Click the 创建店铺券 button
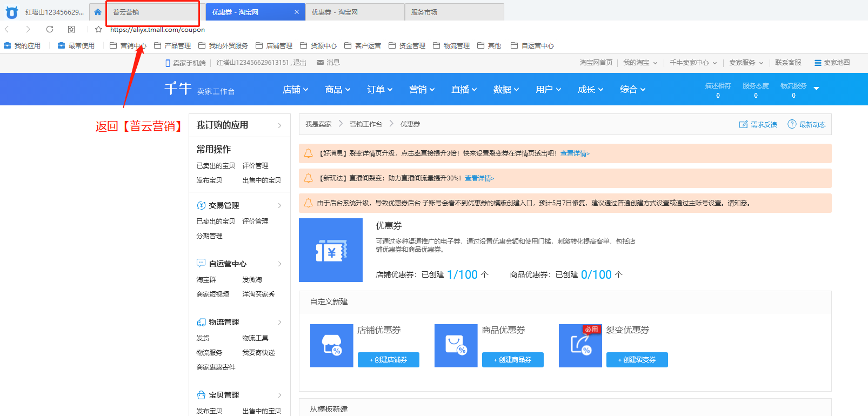Screen dimensions: 868x416 [389, 360]
